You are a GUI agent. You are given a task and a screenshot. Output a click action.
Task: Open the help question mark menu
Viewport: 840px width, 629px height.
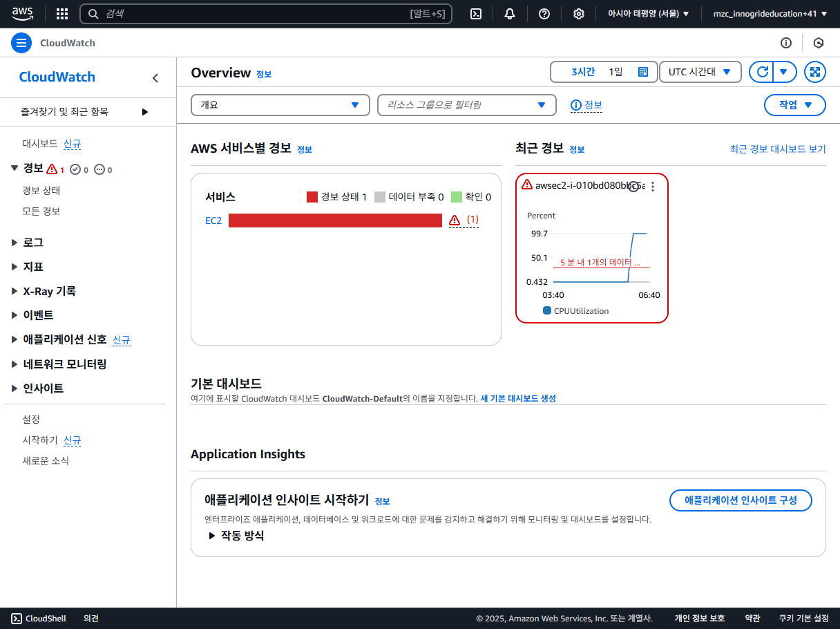click(544, 14)
